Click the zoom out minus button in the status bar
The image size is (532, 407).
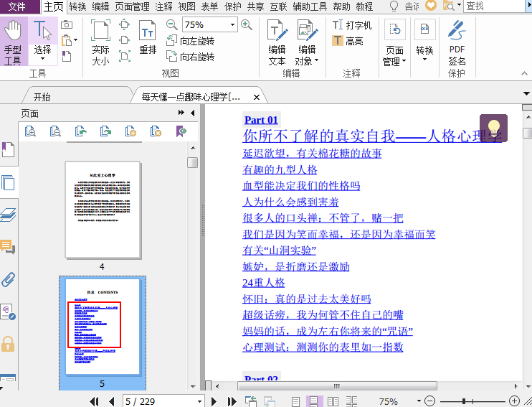(430, 401)
